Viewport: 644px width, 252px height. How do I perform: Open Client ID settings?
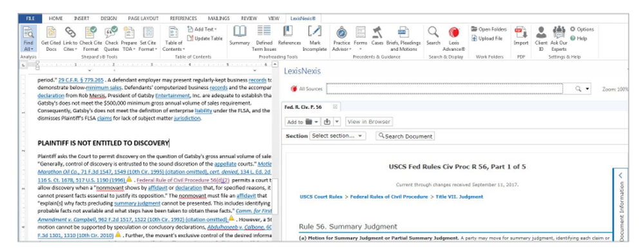point(541,39)
